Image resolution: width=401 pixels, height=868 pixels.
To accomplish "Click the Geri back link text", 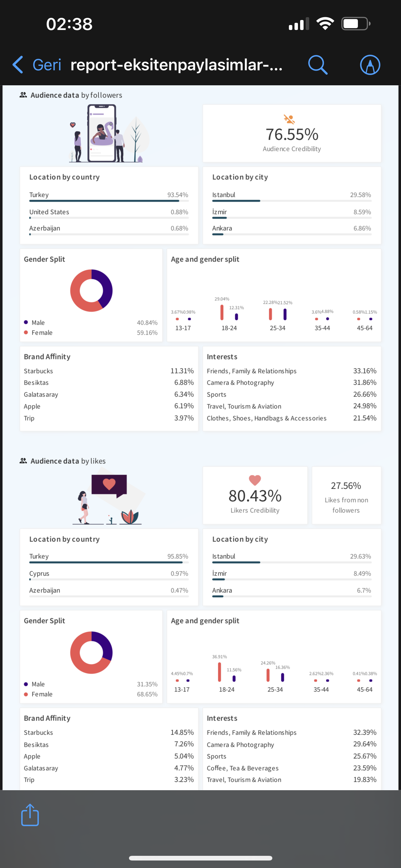I will point(47,65).
